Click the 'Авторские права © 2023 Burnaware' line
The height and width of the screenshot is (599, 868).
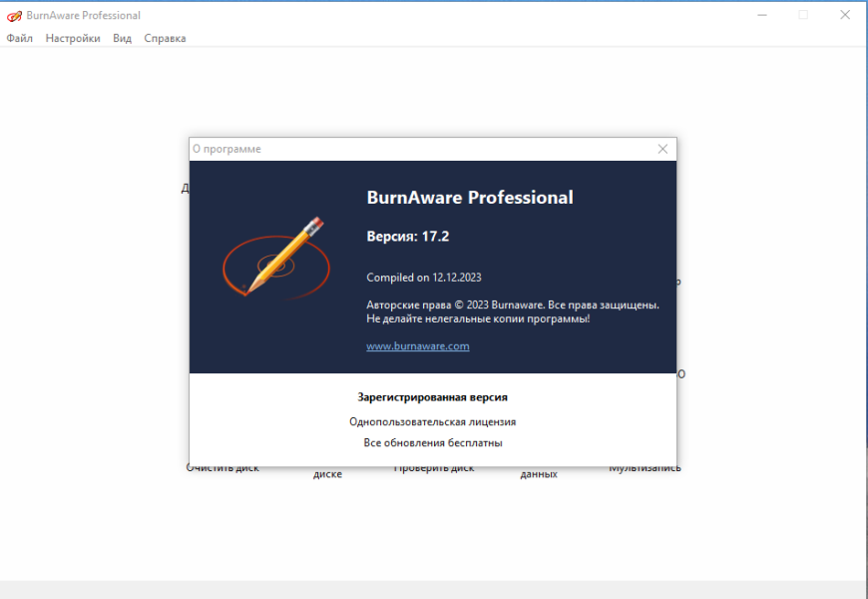[x=513, y=304]
